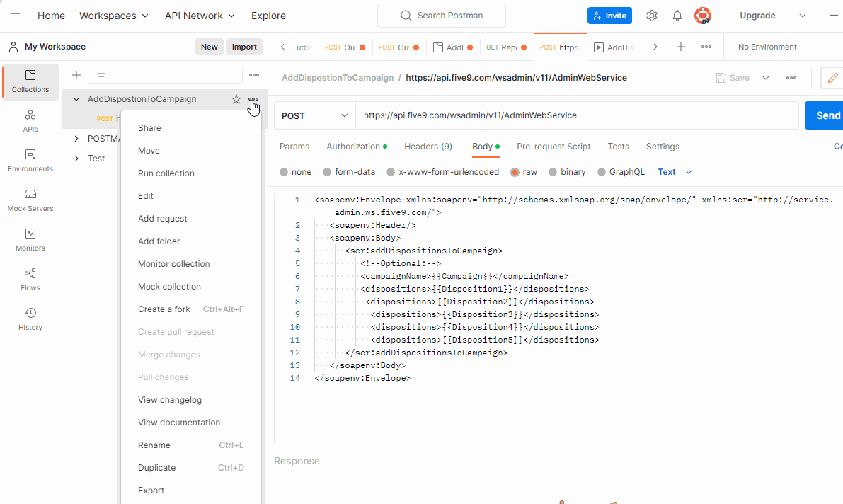Click the New button
Viewport: 843px width, 504px height.
tap(209, 47)
